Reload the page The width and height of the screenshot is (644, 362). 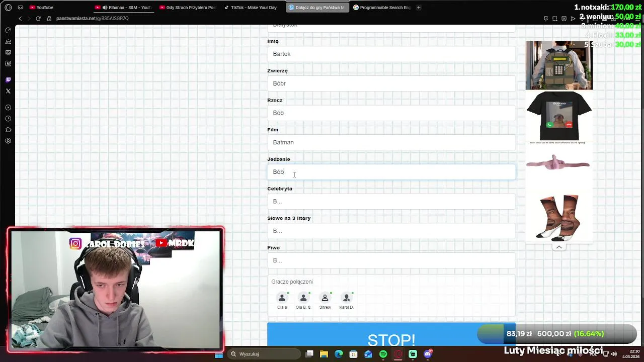(x=38, y=19)
